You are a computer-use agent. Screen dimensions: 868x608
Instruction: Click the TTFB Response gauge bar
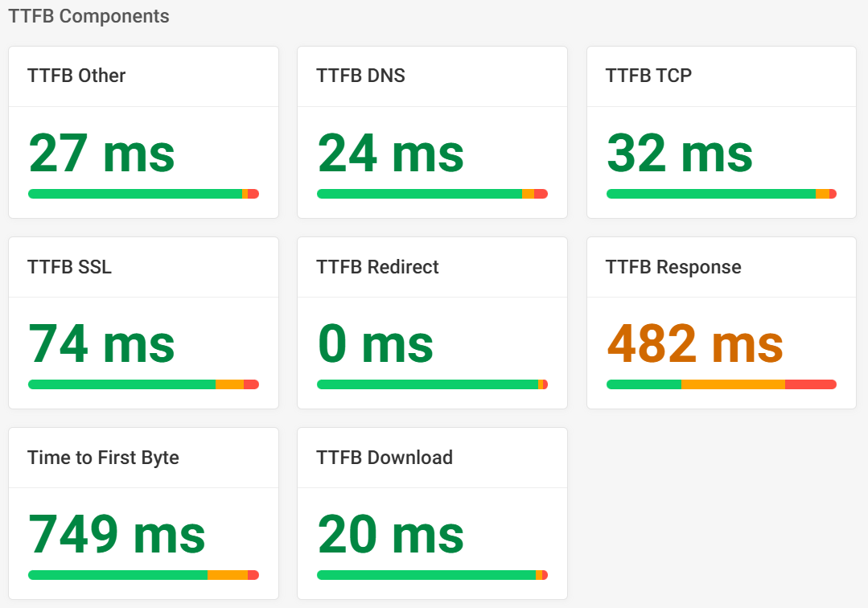tap(721, 384)
